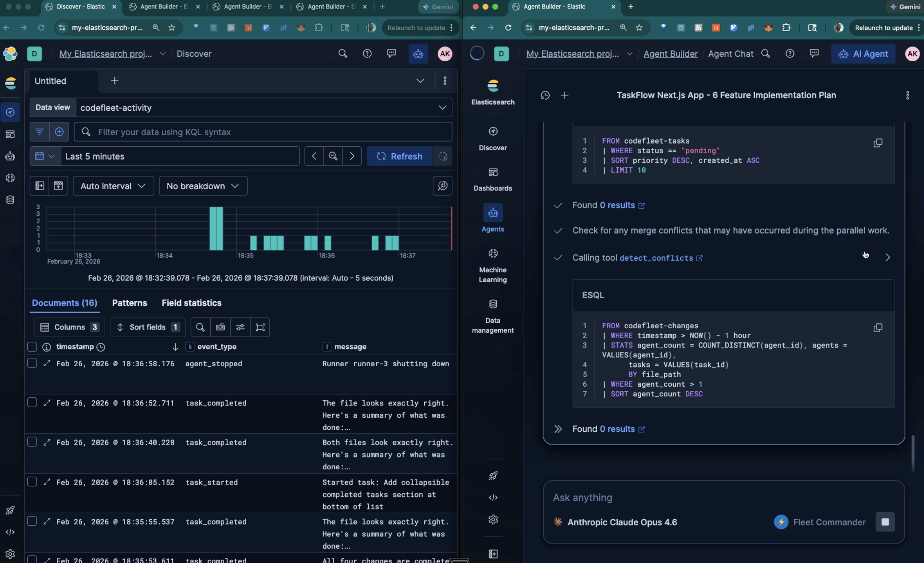Expand the detect_conflicts tool call chevron
924x563 pixels.
pyautogui.click(x=887, y=257)
